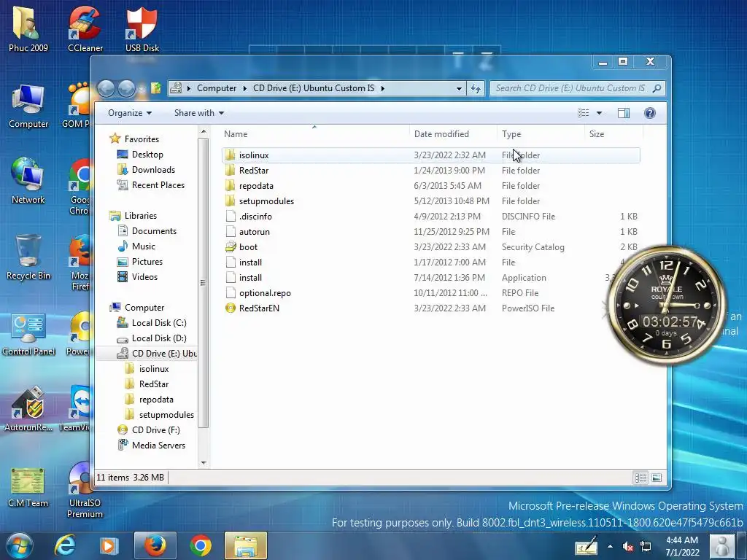Screen dimensions: 747x560
Task: Switch to large icons view in status bar
Action: point(657,478)
